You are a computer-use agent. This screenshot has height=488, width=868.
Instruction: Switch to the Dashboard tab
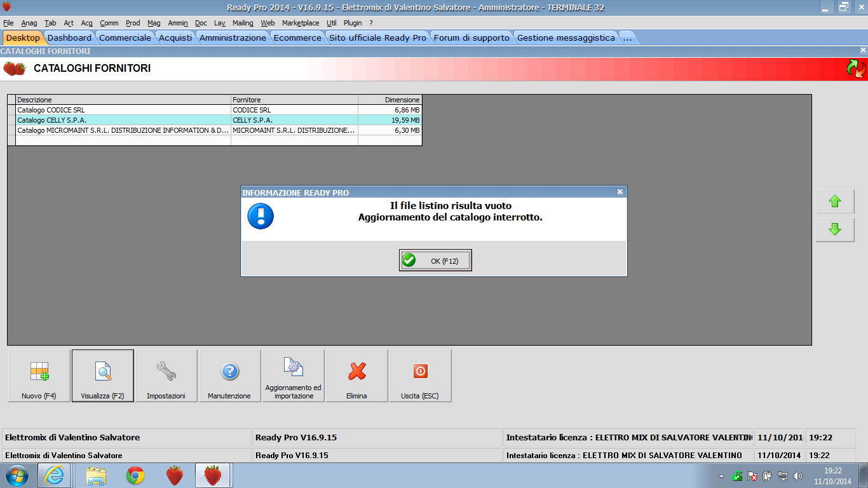coord(69,37)
